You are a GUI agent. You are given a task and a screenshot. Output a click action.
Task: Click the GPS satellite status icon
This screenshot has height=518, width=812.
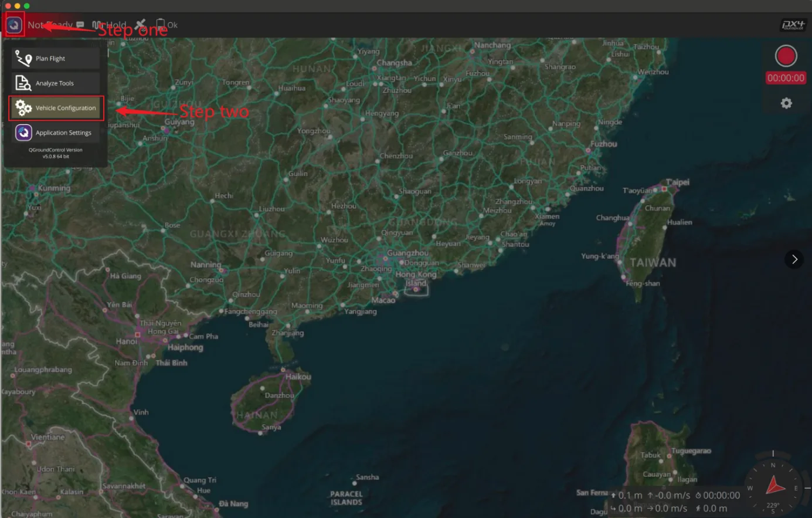click(x=141, y=25)
